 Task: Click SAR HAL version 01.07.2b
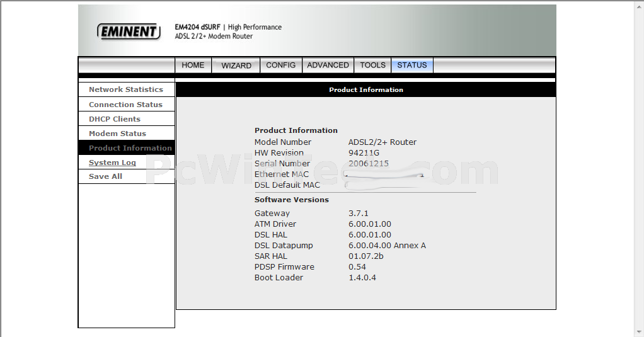point(365,256)
